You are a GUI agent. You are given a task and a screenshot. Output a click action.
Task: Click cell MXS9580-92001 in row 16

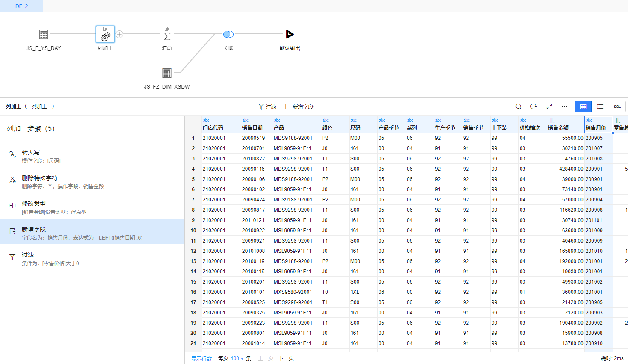[297, 292]
